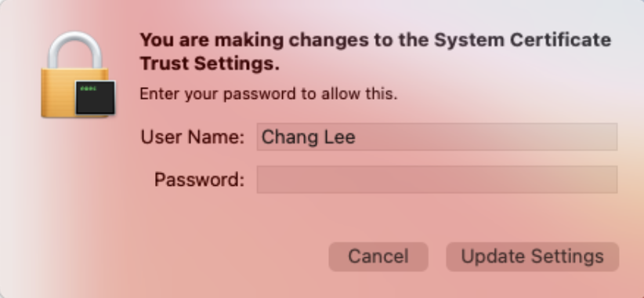The image size is (644, 298).
Task: Click the green prompt text inside Terminal badge
Action: click(89, 89)
